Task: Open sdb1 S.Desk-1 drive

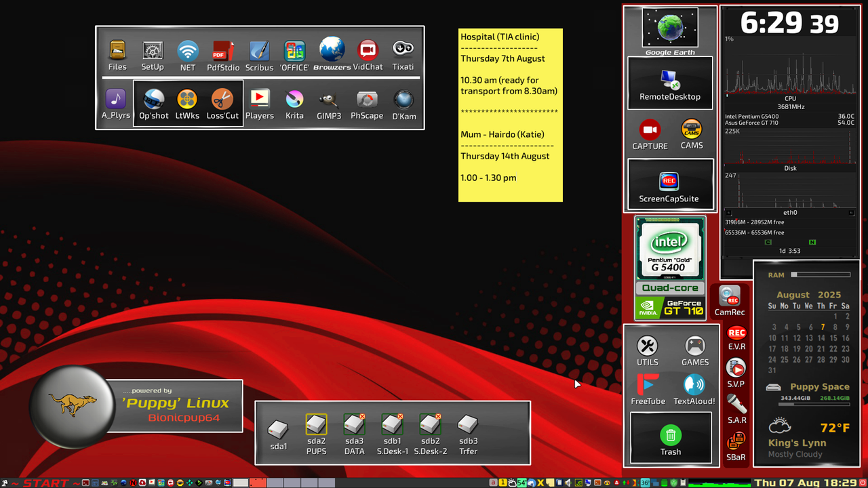Action: (392, 424)
